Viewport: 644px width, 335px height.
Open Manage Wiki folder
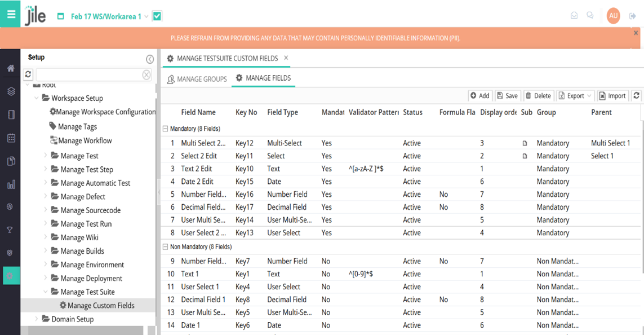click(x=75, y=237)
